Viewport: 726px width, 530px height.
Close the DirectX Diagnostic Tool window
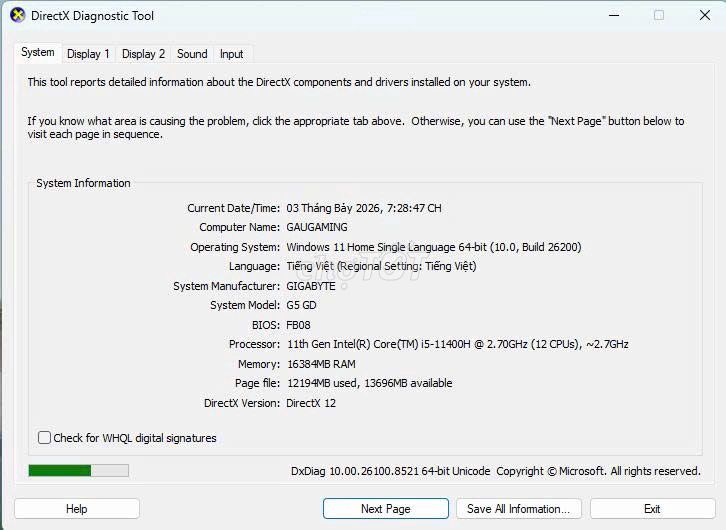tap(705, 15)
